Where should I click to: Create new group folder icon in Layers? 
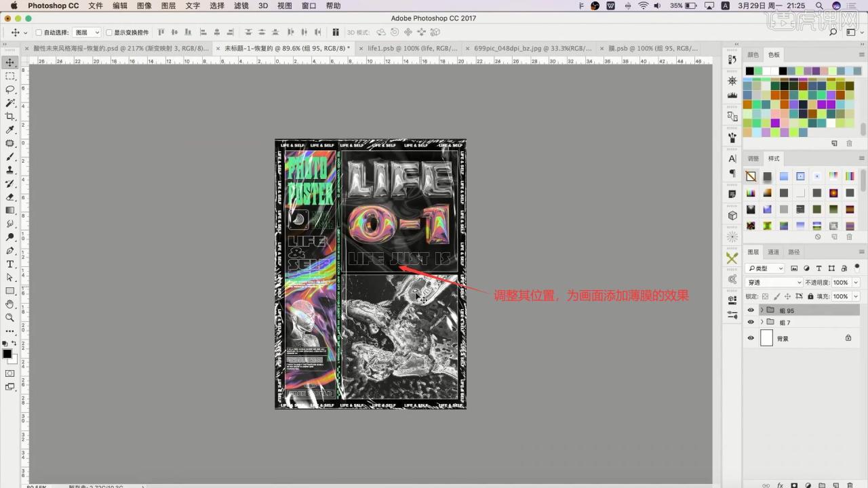(822, 485)
